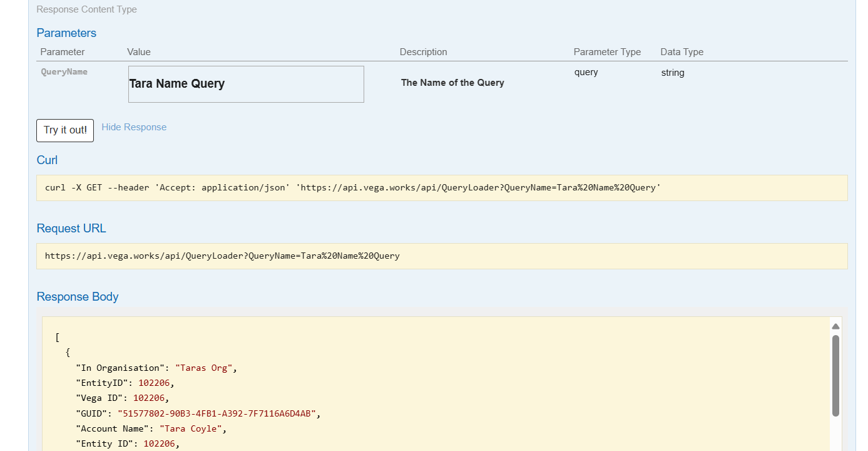Image resolution: width=868 pixels, height=451 pixels.
Task: Click the Response Content Type label
Action: point(86,9)
